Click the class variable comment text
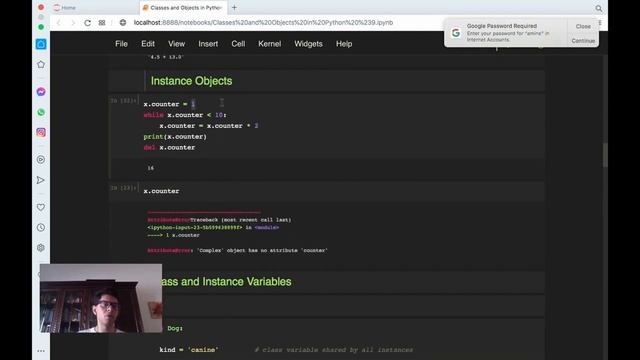 click(334, 350)
